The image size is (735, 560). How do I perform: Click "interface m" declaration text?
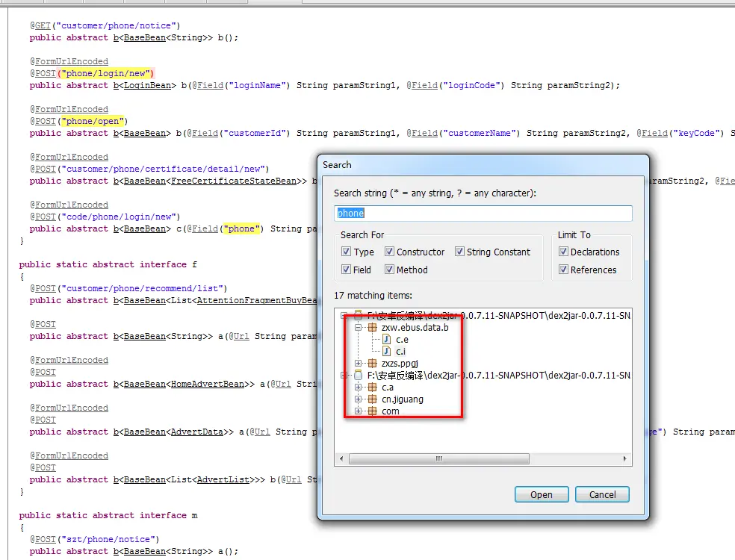tap(168, 515)
